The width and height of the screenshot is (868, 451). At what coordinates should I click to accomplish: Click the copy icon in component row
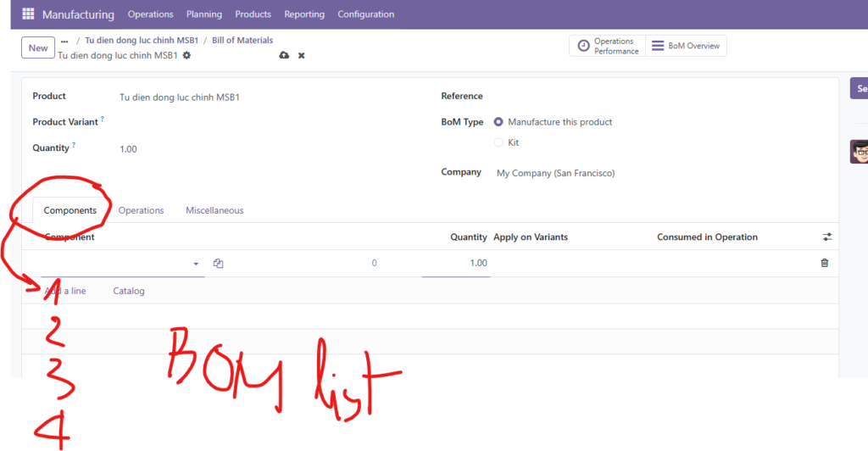pyautogui.click(x=218, y=264)
